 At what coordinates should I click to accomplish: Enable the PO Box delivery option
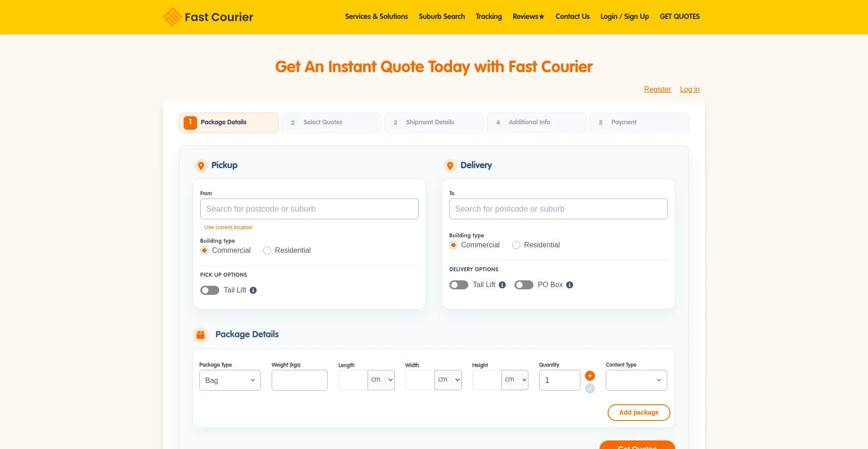pyautogui.click(x=524, y=285)
